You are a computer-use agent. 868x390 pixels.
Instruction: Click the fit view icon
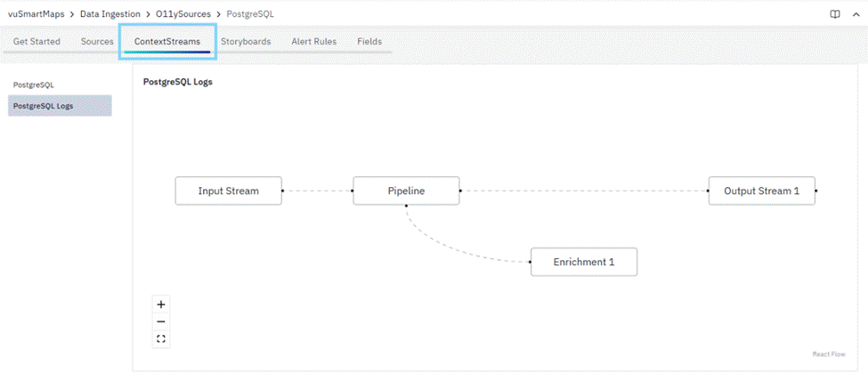point(161,338)
